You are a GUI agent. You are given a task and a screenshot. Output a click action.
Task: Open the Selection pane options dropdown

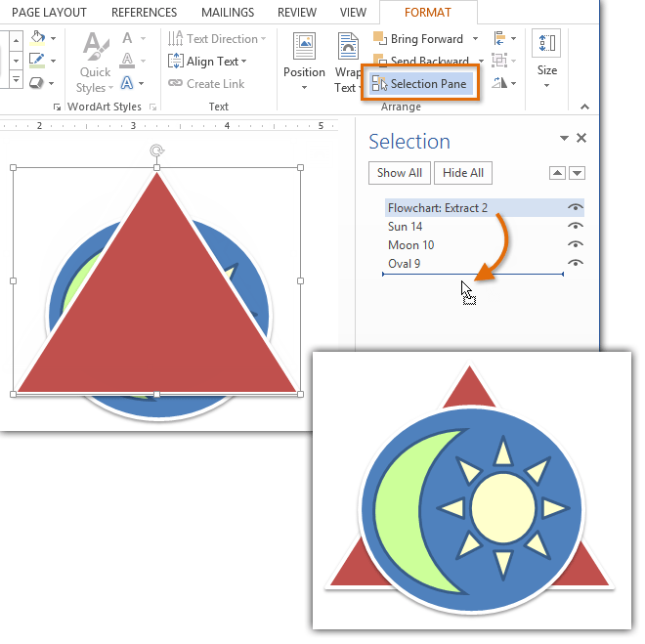[564, 138]
